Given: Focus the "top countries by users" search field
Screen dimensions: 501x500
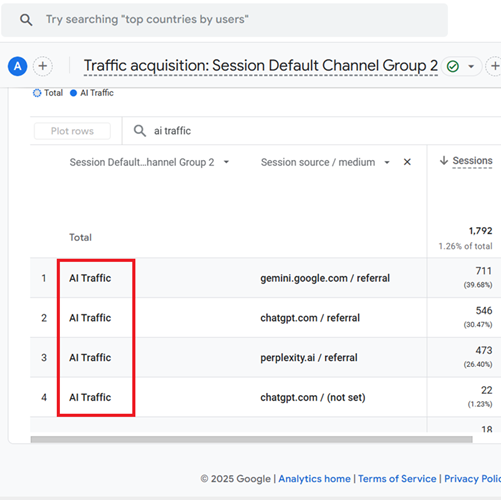Looking at the screenshot, I should pos(224,20).
